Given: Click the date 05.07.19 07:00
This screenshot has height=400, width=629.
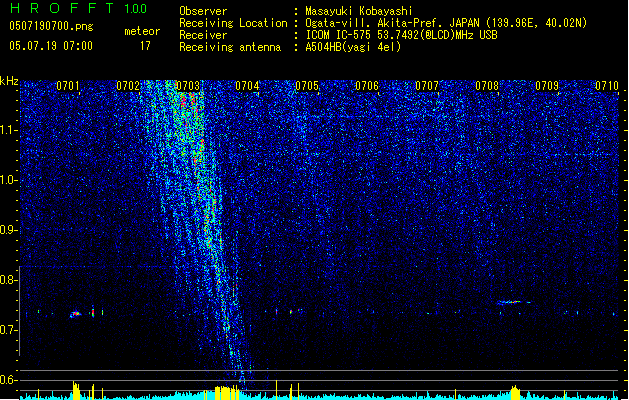Looking at the screenshot, I should click(51, 46).
